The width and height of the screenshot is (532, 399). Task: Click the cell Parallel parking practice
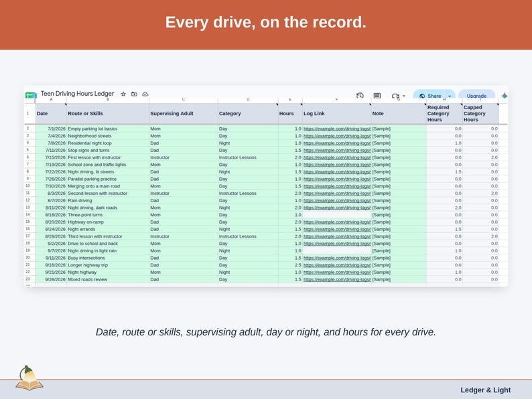pyautogui.click(x=108, y=179)
